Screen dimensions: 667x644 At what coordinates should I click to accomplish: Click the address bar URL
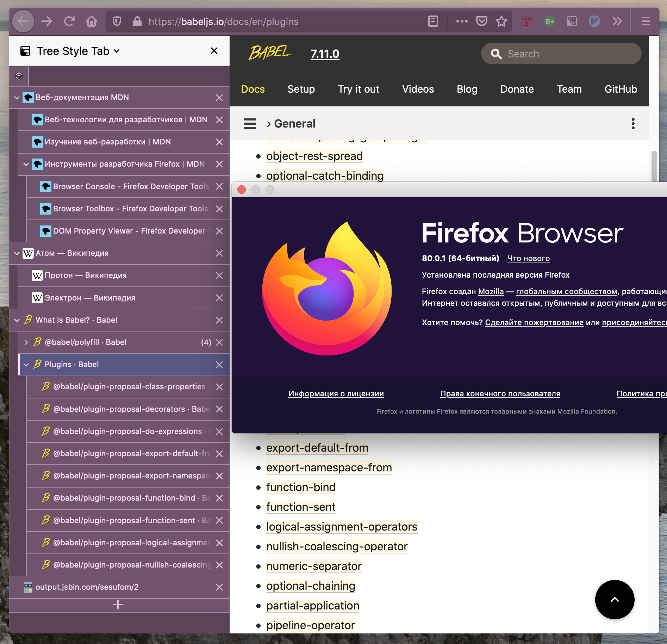click(223, 21)
